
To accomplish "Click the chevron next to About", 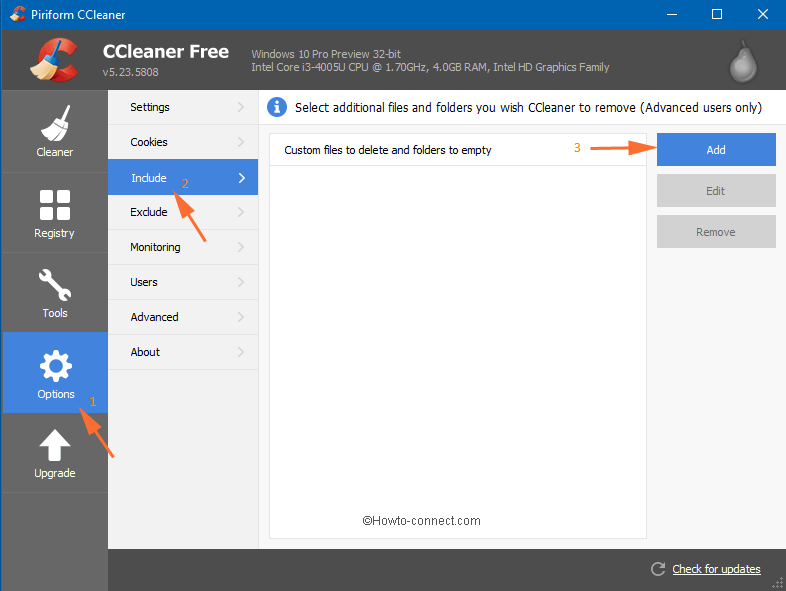I will tap(241, 352).
